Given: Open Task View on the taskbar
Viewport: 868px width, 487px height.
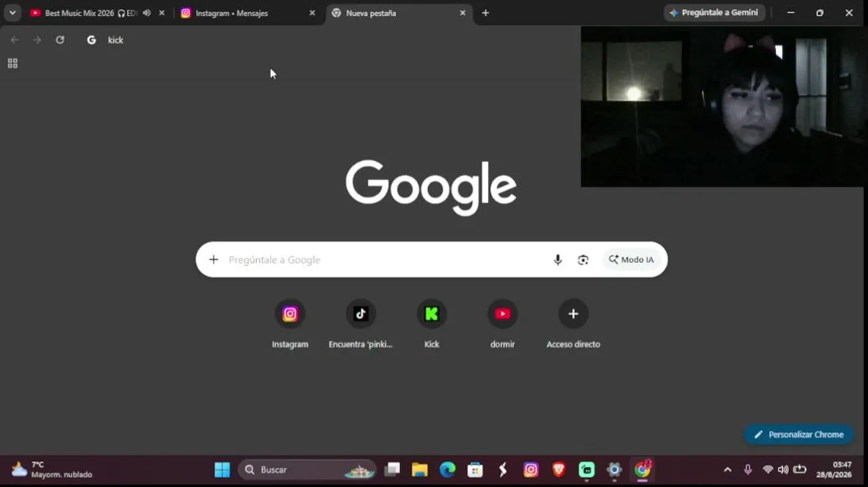Looking at the screenshot, I should tap(392, 469).
